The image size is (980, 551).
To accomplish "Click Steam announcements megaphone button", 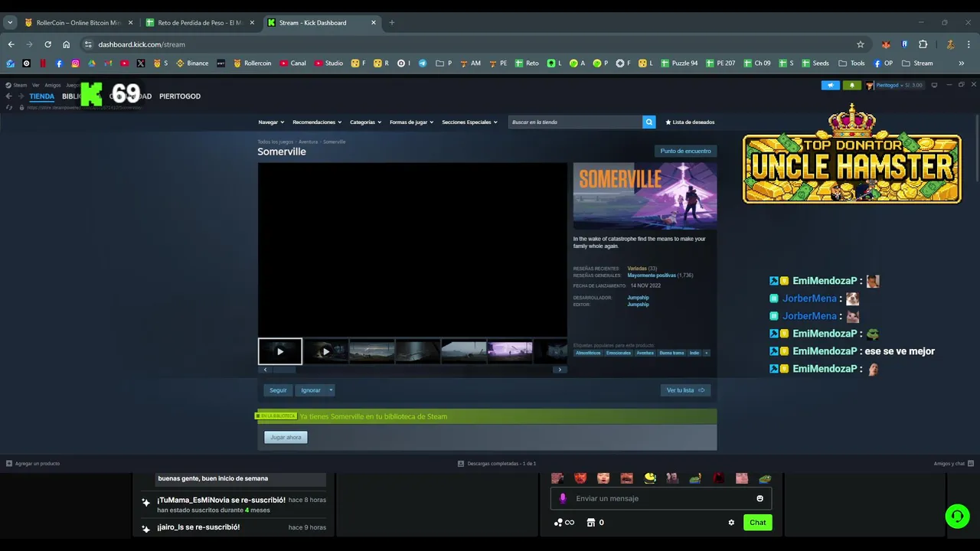I will click(830, 85).
